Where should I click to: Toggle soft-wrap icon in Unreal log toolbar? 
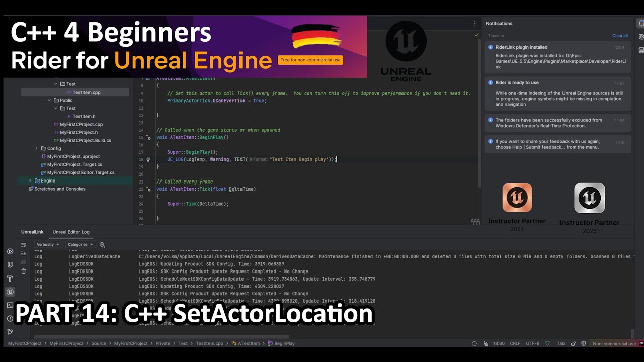coord(23,245)
